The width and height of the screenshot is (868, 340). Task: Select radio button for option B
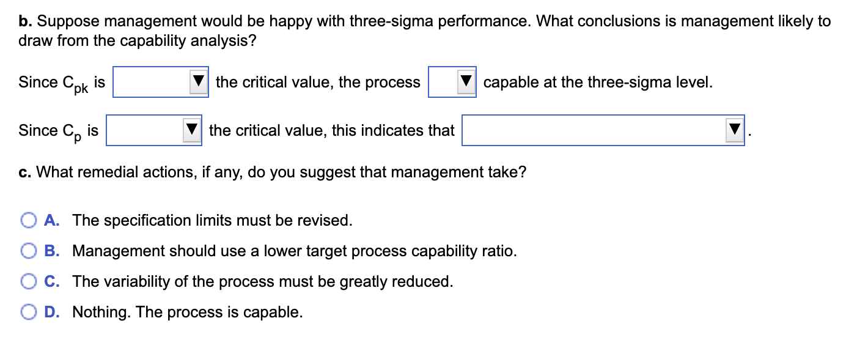(29, 251)
